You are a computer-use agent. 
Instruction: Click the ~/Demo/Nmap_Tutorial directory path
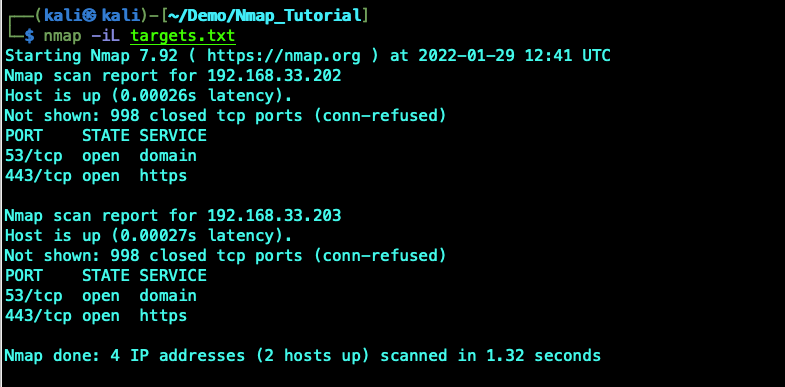pyautogui.click(x=265, y=16)
